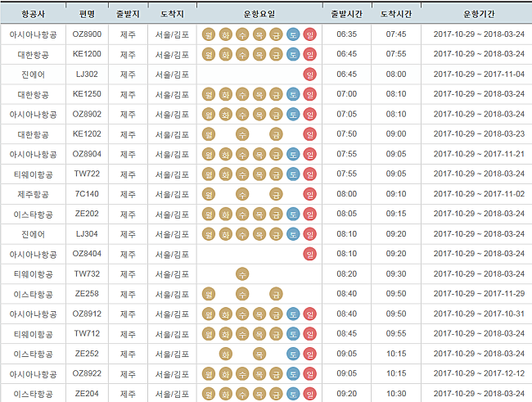
Task: Click Thursday circle icon in OZ8902 row
Action: 259,115
